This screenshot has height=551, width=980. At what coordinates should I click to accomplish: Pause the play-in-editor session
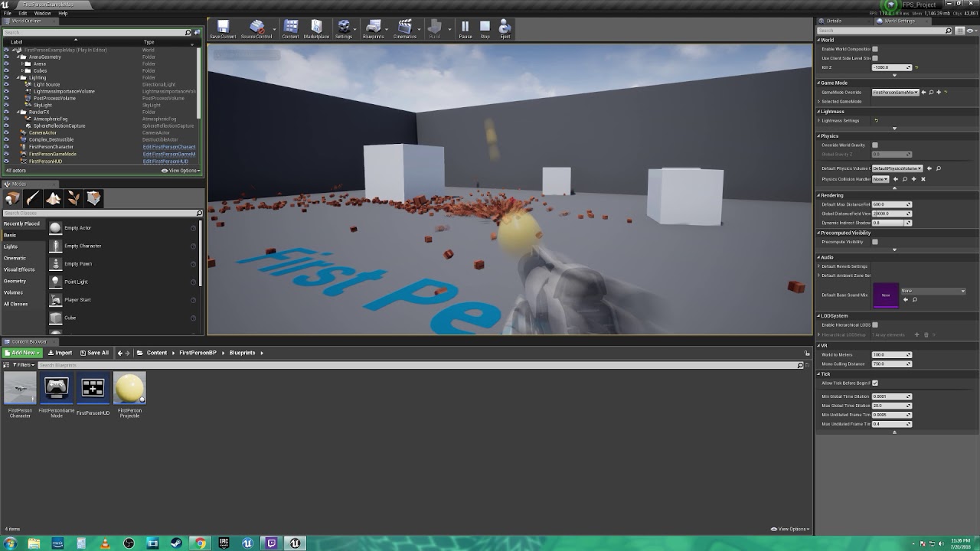click(x=465, y=29)
